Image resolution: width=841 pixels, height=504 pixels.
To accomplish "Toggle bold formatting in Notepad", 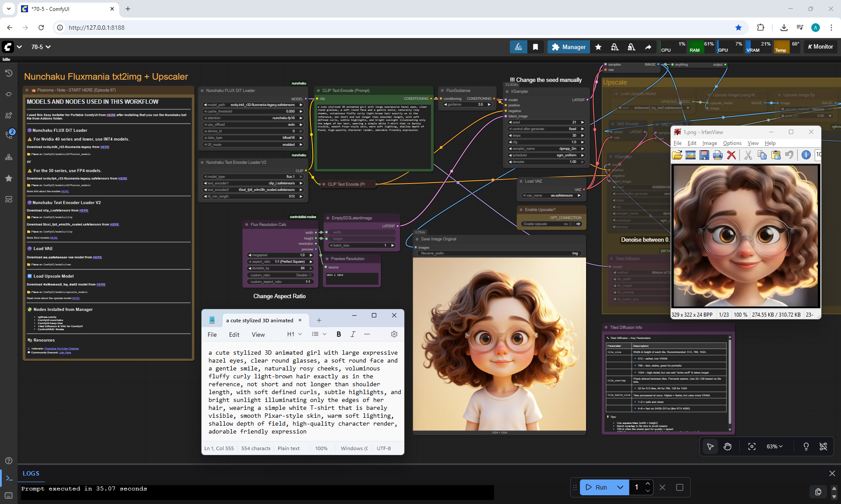I will [x=339, y=334].
